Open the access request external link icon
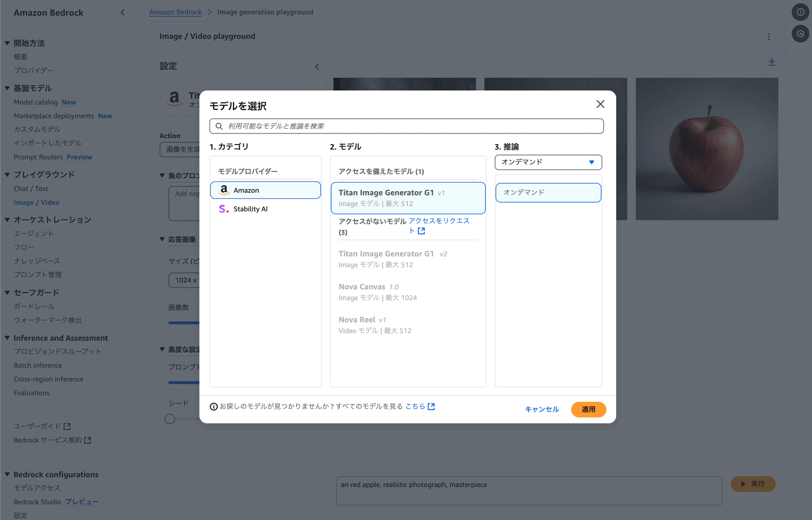Viewport: 812px width, 520px height. coord(421,231)
